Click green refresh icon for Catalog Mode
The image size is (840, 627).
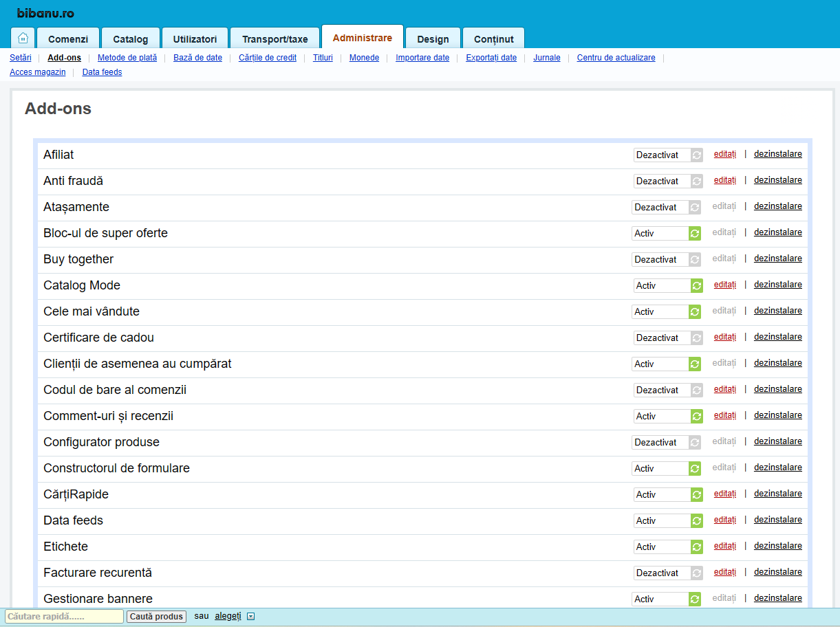697,286
